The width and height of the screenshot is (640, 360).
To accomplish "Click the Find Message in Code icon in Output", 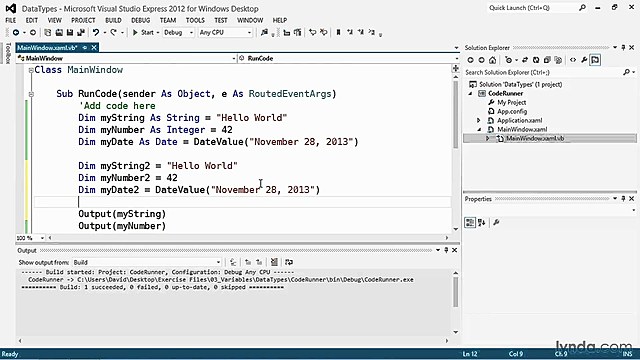I will [x=233, y=262].
